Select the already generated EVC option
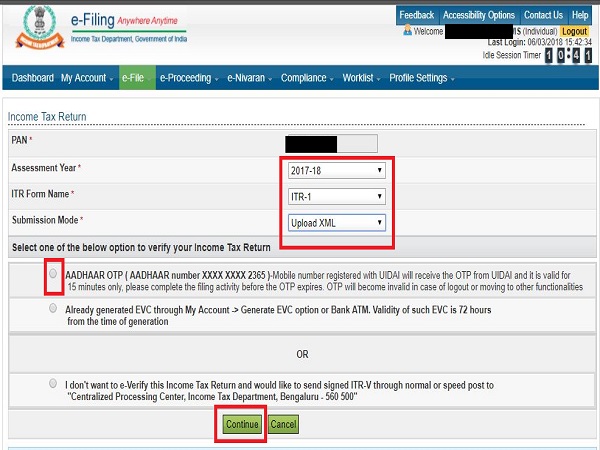 click(x=53, y=309)
